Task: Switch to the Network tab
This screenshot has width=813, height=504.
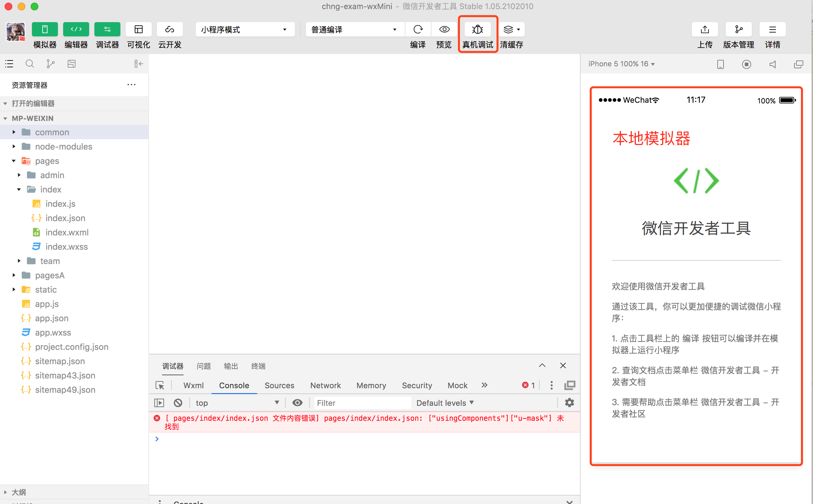Action: pyautogui.click(x=325, y=385)
